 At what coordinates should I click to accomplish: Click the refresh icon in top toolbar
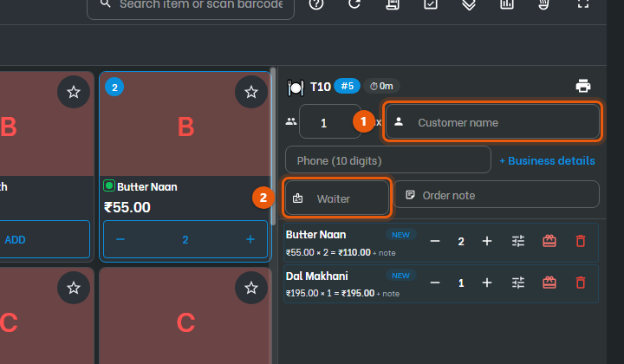click(354, 3)
